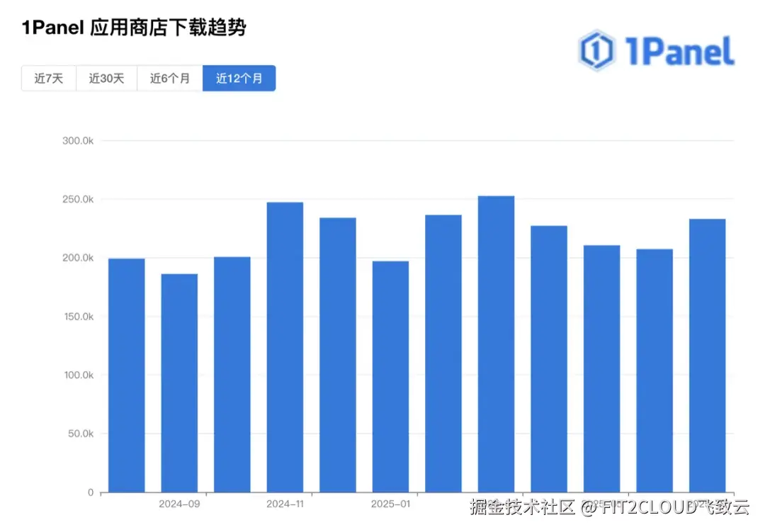Click the 100.0k y-axis label
The width and height of the screenshot is (765, 532).
tap(79, 375)
